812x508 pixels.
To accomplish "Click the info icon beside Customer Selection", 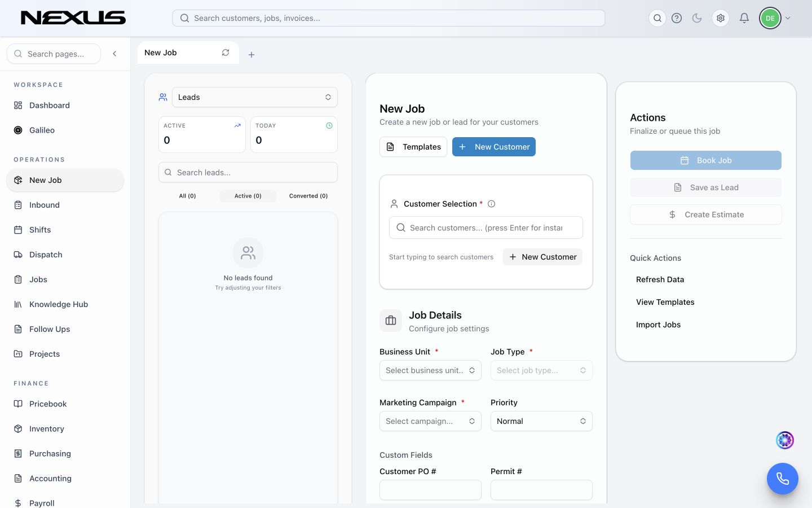I will tap(491, 204).
